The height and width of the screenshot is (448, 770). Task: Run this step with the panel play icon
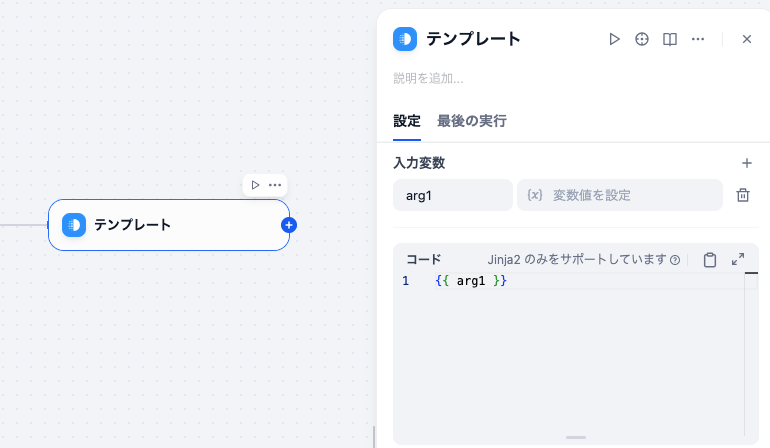[x=615, y=39]
